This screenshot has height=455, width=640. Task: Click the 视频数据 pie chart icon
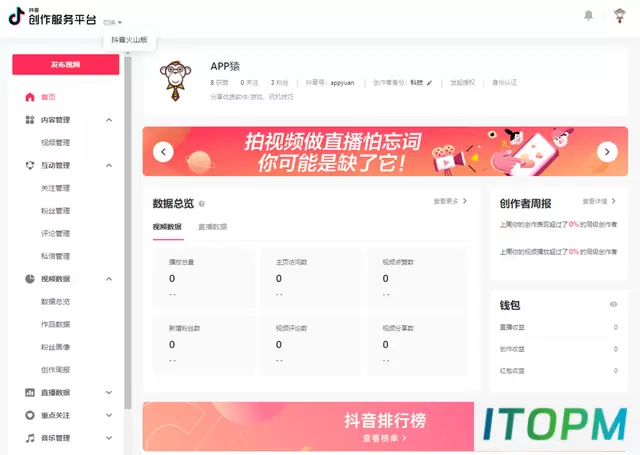30,279
